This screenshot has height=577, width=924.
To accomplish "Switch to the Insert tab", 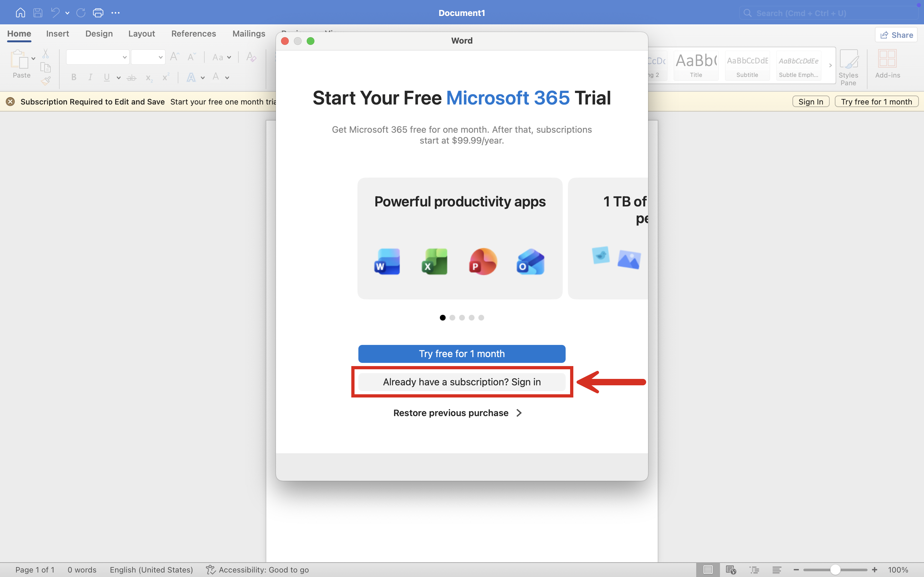I will (x=58, y=34).
